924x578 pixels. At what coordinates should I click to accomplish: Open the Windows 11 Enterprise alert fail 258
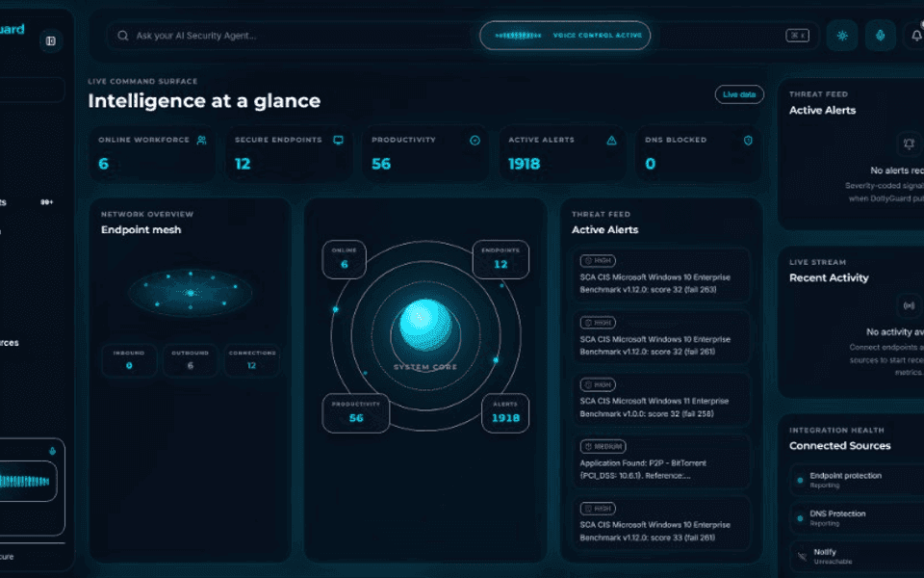pyautogui.click(x=661, y=400)
